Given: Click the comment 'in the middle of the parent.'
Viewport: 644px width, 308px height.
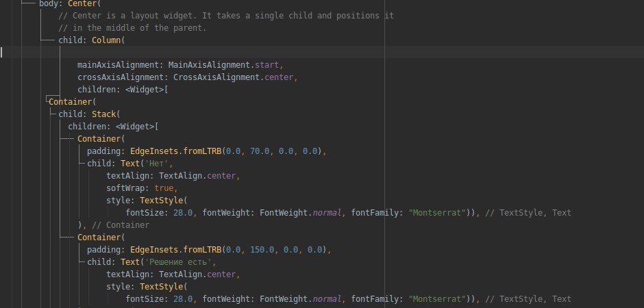Looking at the screenshot, I should 132,28.
